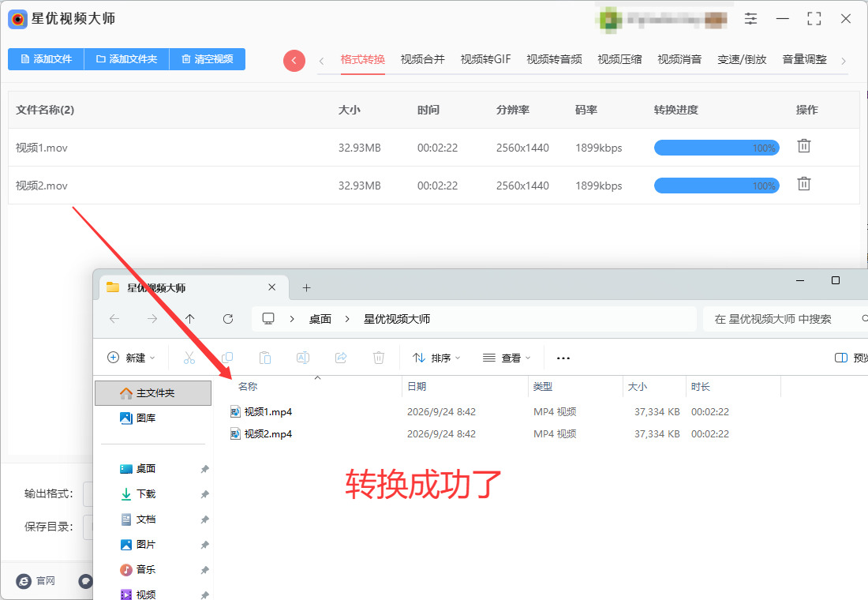Switch to the 视频转GIF tab
This screenshot has width=868, height=600.
[485, 59]
